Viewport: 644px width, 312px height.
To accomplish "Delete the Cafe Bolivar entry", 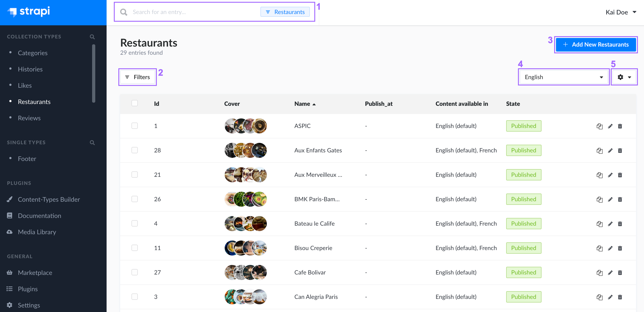I will click(x=620, y=272).
